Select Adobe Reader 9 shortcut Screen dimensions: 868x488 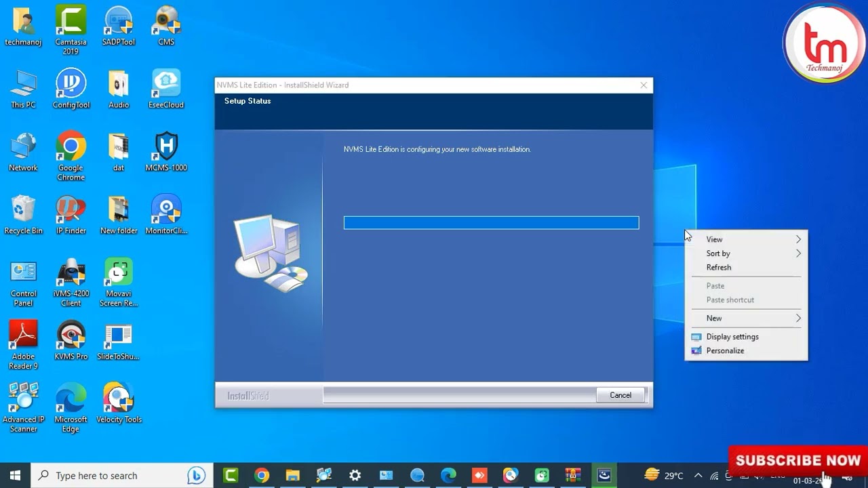(x=23, y=346)
